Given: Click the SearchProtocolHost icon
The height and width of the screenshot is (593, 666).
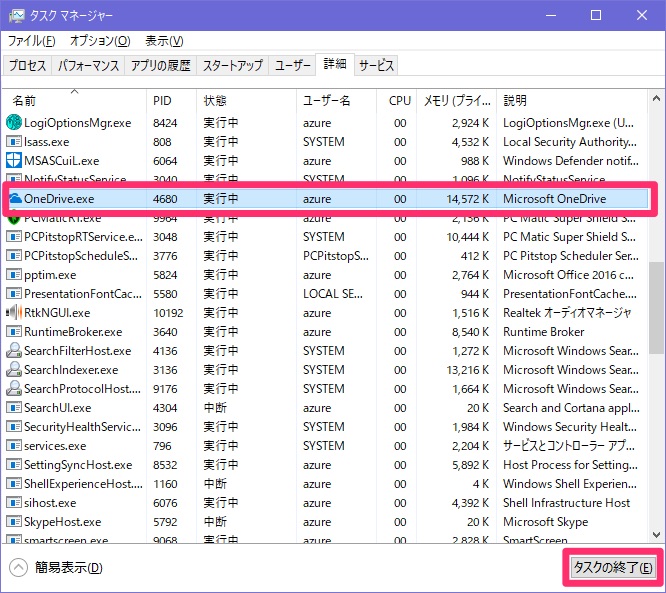Looking at the screenshot, I should pos(14,388).
